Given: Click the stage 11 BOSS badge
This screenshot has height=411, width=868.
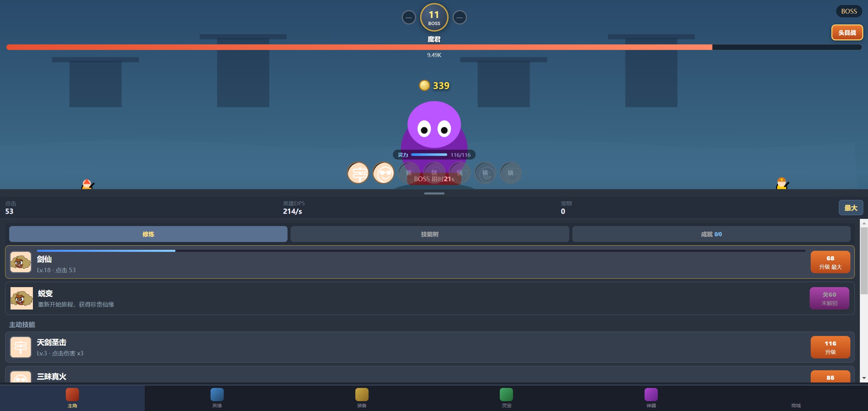Looking at the screenshot, I should click(x=434, y=17).
